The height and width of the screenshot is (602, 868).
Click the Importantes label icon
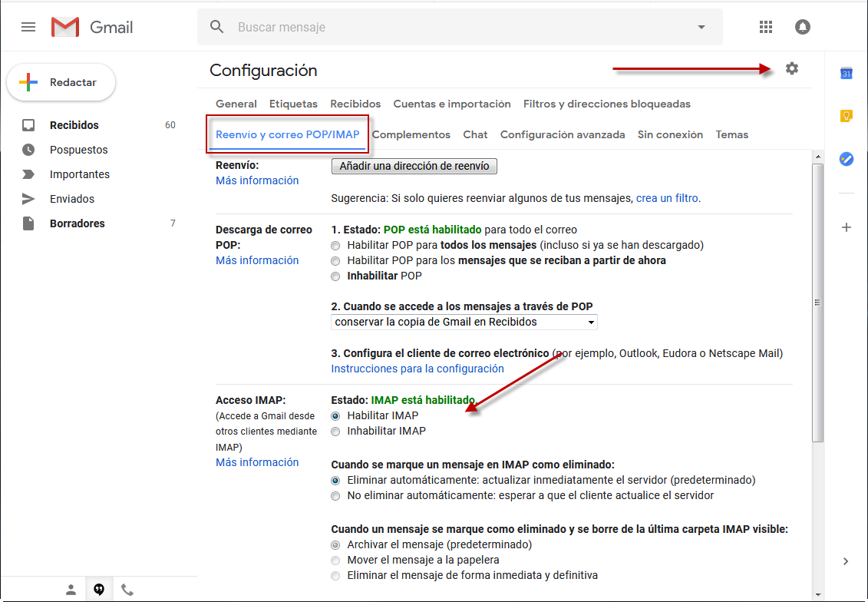pyautogui.click(x=28, y=174)
